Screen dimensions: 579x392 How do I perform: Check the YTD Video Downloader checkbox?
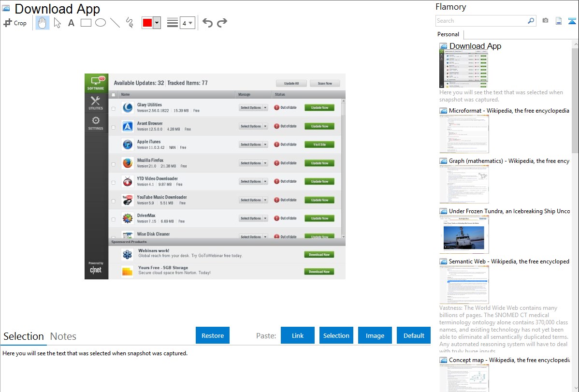coord(114,183)
